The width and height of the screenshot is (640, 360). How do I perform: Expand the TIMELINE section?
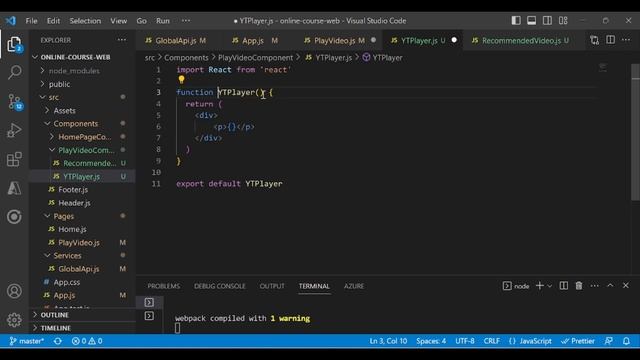pos(56,328)
